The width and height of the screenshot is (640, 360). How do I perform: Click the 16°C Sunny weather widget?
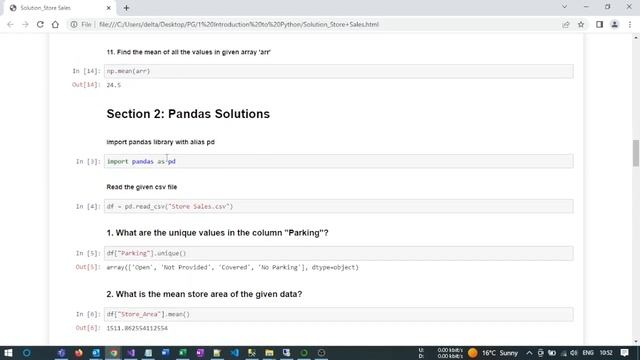493,353
